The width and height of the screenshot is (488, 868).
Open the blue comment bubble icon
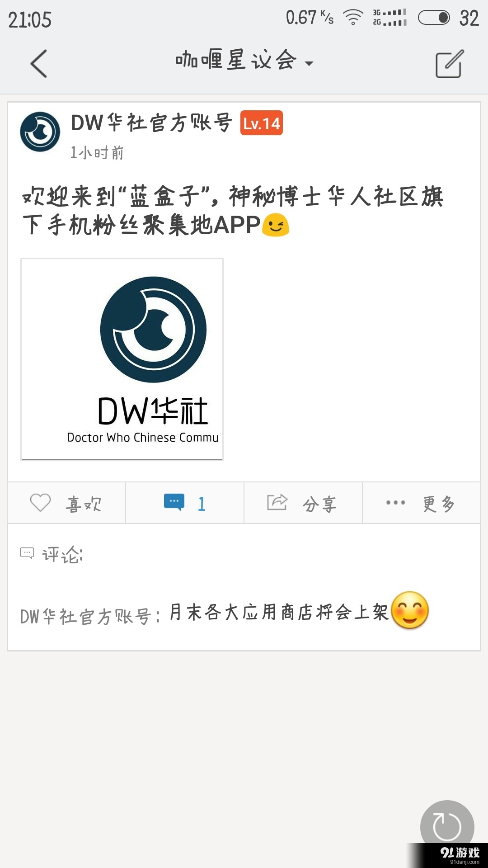pos(174,502)
